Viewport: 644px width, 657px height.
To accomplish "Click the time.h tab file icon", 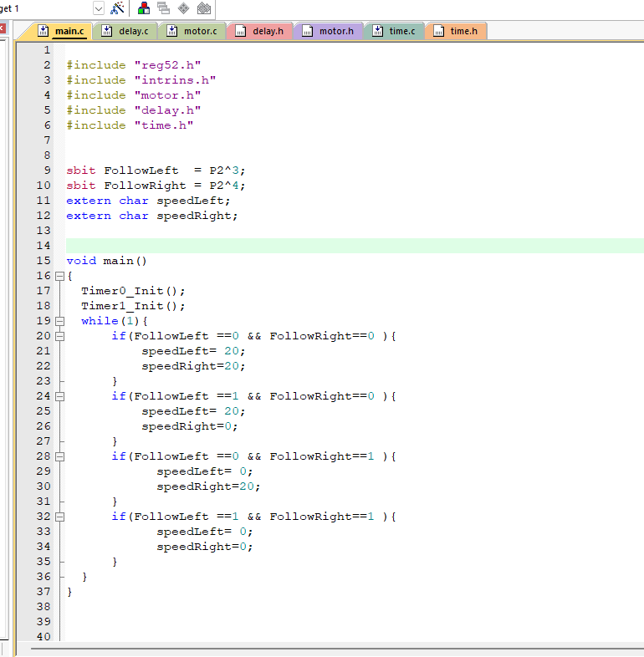I will [438, 31].
